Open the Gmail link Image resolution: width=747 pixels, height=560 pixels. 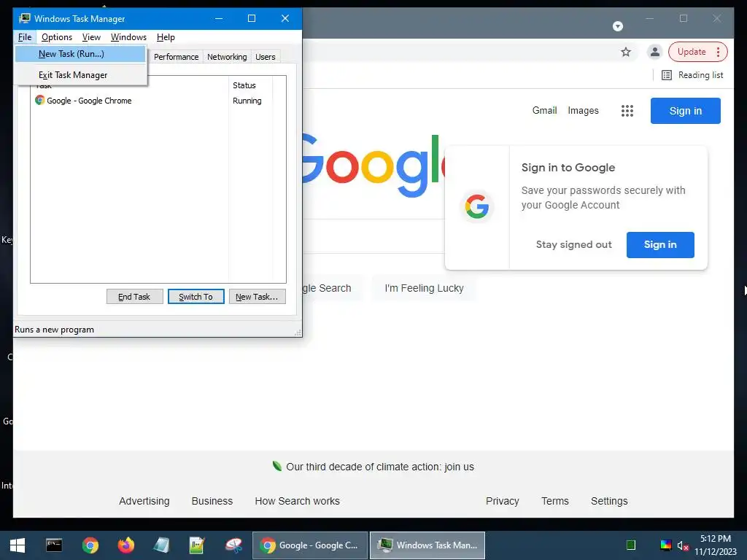tap(544, 111)
